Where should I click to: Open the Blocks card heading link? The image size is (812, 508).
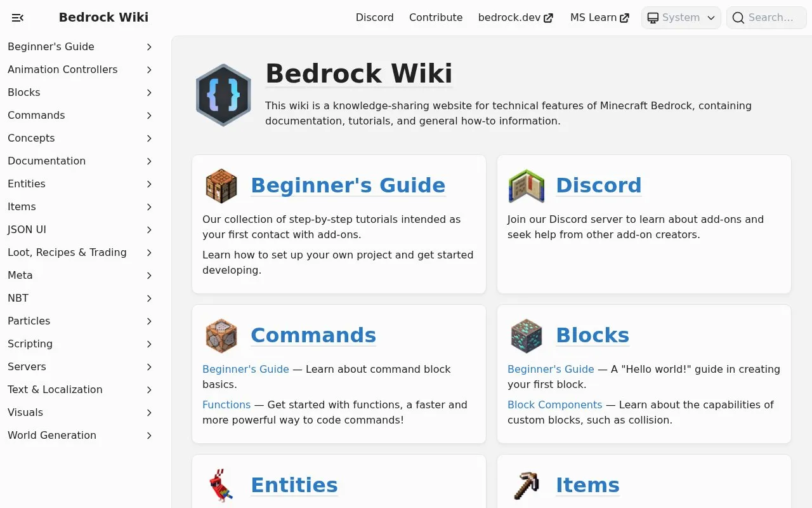(x=593, y=335)
